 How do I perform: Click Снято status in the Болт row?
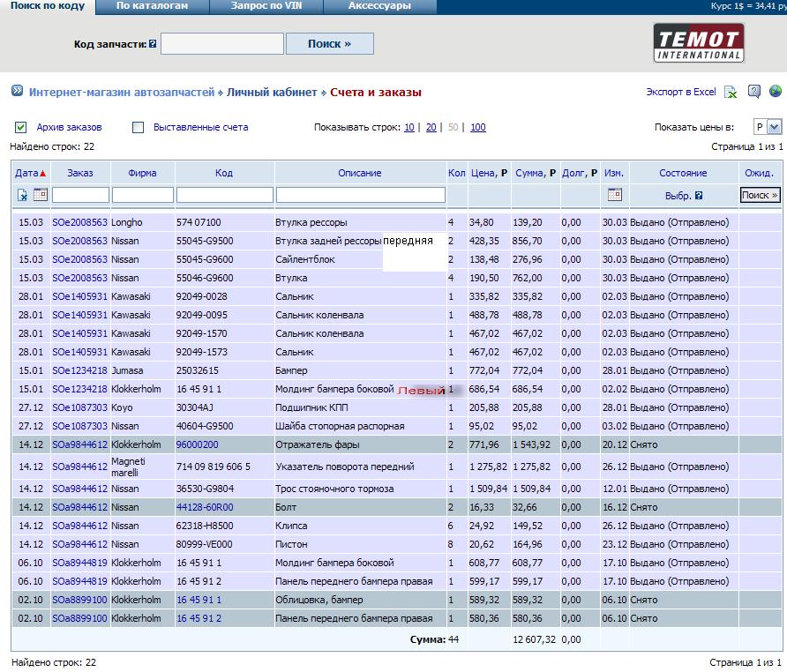point(644,507)
